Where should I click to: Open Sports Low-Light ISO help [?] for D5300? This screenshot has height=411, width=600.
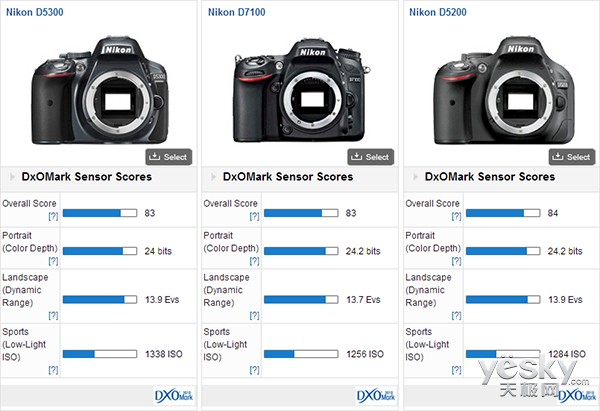coord(53,370)
